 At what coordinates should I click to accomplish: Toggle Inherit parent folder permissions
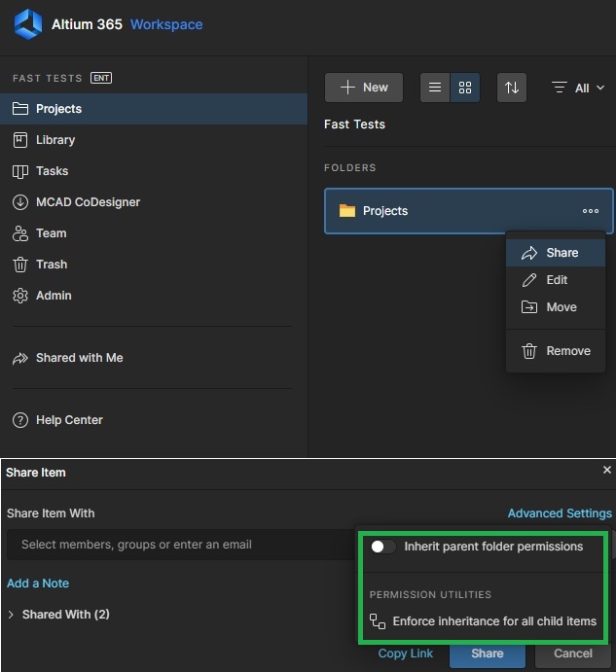point(383,547)
